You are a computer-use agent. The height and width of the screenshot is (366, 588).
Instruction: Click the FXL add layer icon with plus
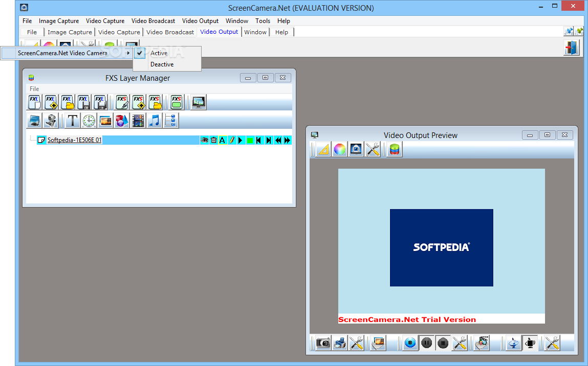point(51,102)
